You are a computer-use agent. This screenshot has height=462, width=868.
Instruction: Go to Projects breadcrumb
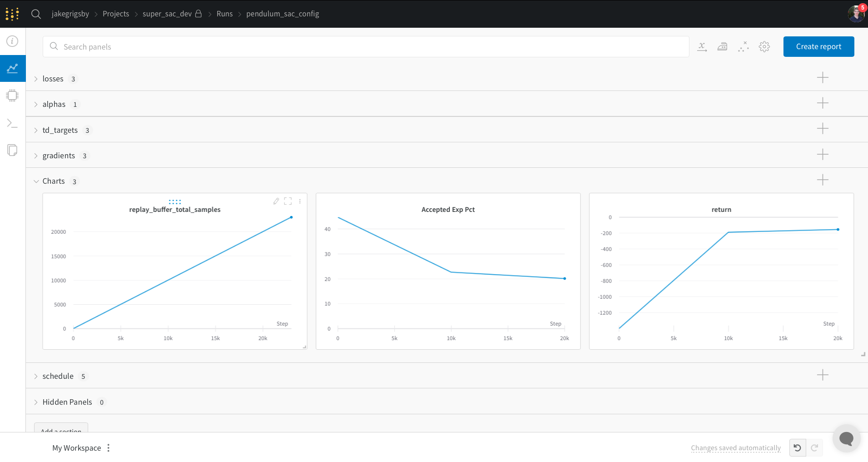click(x=116, y=14)
